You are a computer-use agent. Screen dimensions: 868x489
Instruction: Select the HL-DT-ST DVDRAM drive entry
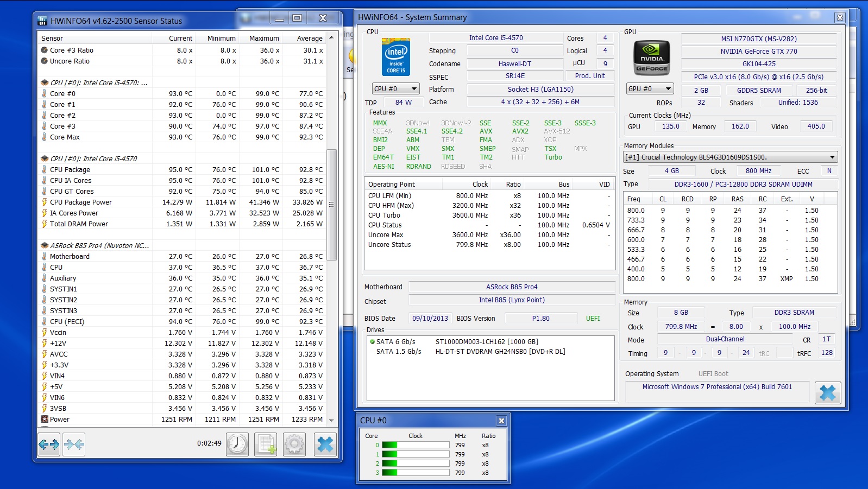click(489, 352)
